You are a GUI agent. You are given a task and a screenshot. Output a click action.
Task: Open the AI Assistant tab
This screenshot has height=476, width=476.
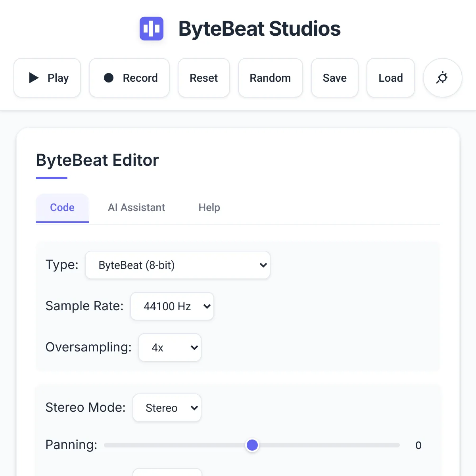136,207
